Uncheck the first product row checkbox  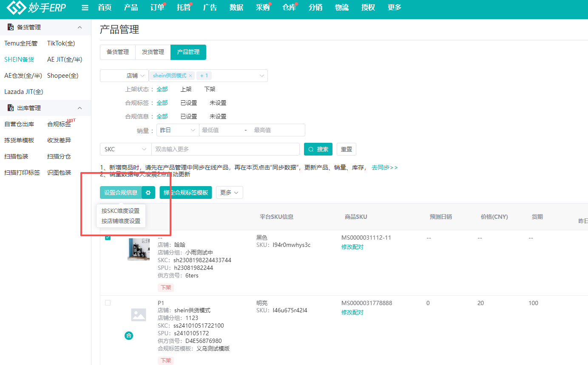(108, 238)
